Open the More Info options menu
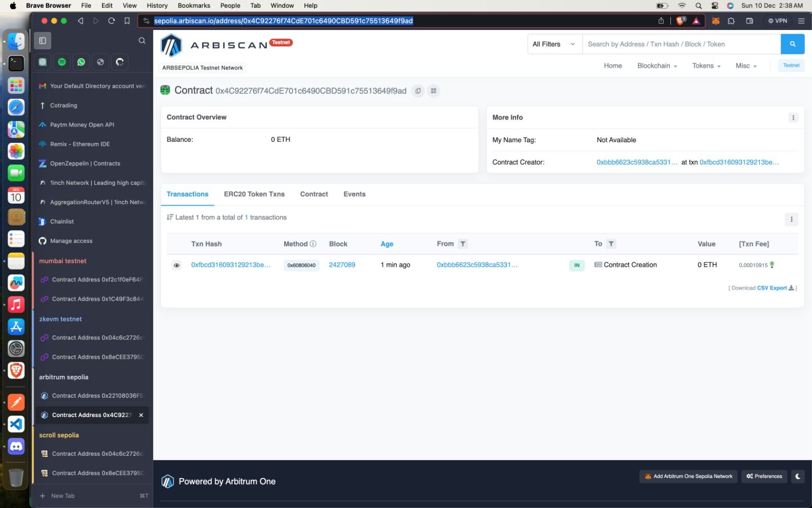Viewport: 812px width, 508px height. pos(793,117)
